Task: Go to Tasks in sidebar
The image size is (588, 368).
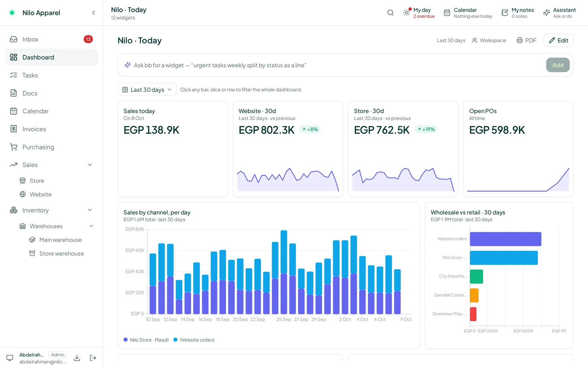Action: [51, 75]
